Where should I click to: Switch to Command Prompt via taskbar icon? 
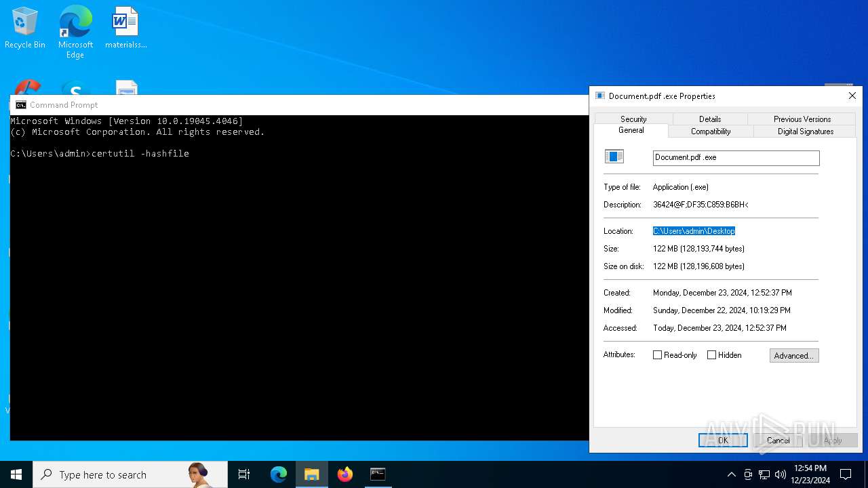point(378,474)
